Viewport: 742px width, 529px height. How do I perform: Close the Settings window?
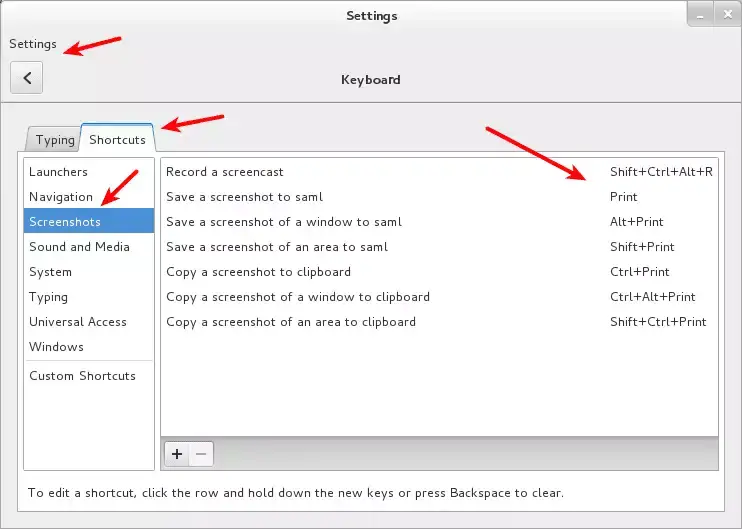(728, 15)
